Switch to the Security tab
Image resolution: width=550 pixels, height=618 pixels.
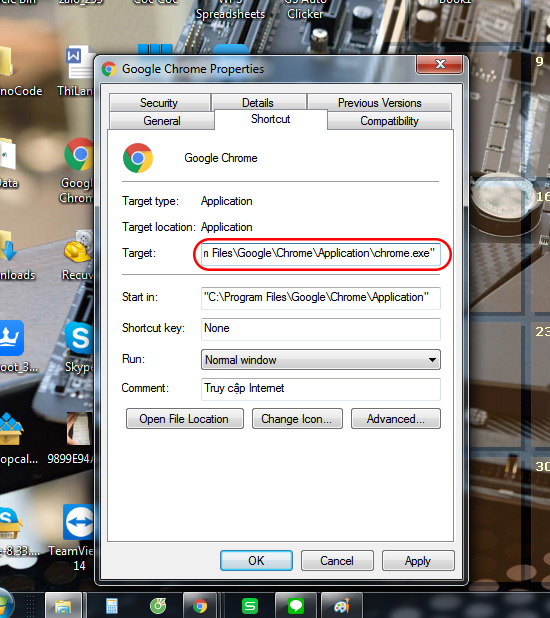[x=159, y=103]
